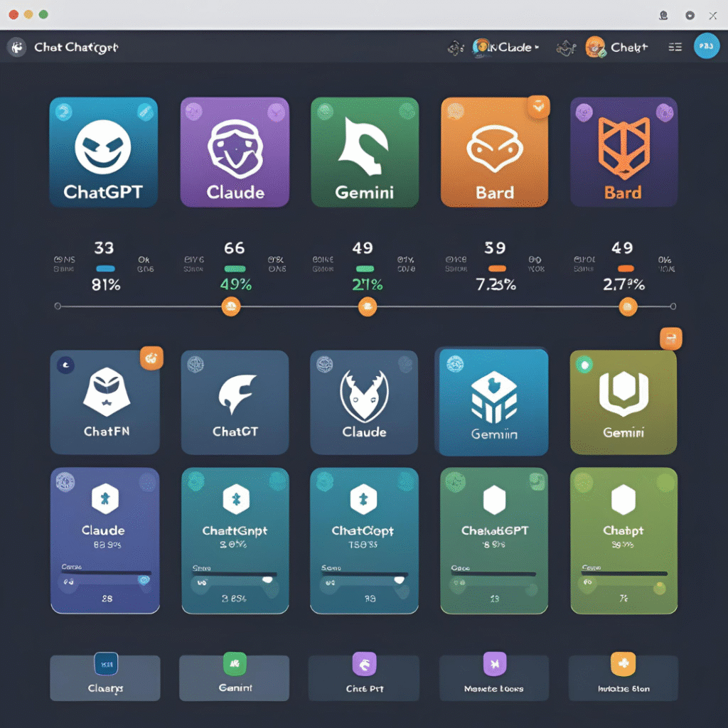The width and height of the screenshot is (728, 728).
Task: Click the right end point of the slider track
Action: (x=673, y=306)
